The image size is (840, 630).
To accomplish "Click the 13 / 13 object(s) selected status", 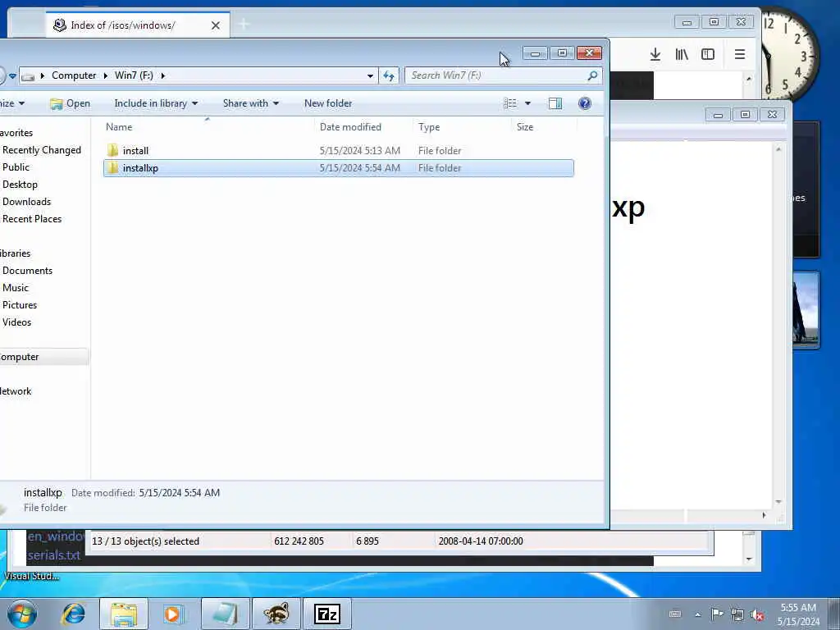I will pos(146,541).
